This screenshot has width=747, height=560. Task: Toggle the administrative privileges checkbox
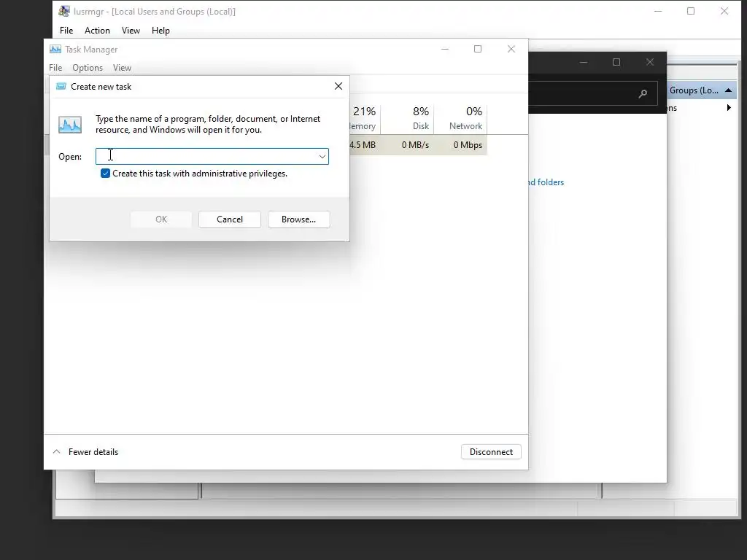[x=105, y=174]
